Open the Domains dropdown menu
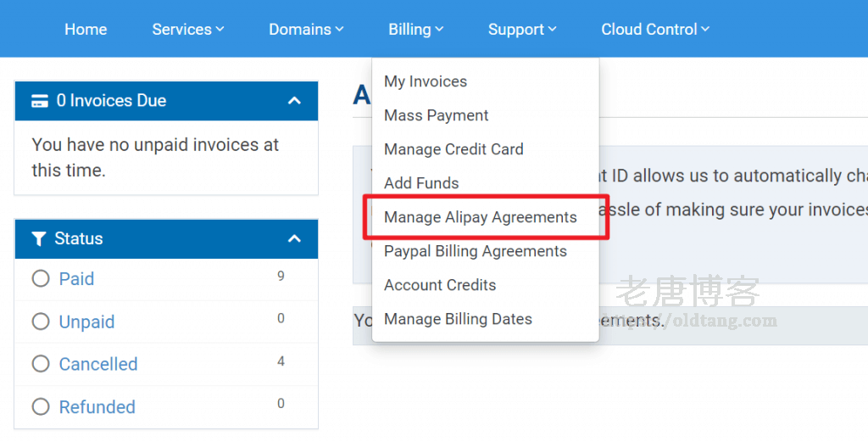868x442 pixels. click(x=306, y=30)
